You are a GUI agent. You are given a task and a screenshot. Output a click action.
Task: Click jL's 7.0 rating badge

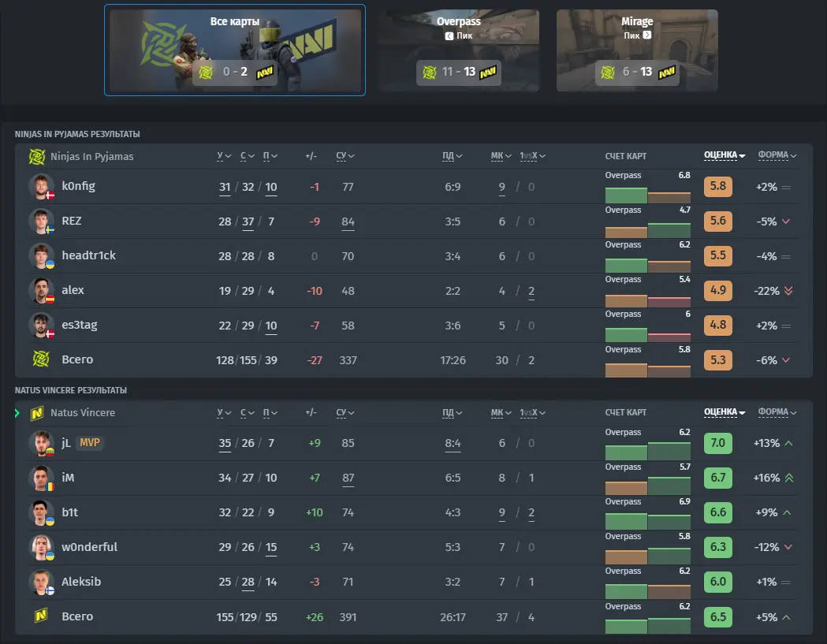(x=718, y=443)
